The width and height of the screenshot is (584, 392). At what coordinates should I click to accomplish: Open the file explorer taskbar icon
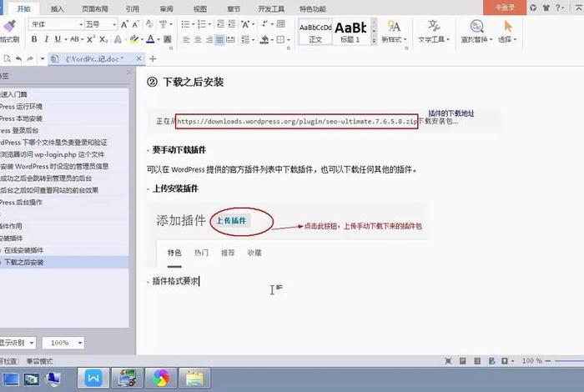click(x=194, y=379)
